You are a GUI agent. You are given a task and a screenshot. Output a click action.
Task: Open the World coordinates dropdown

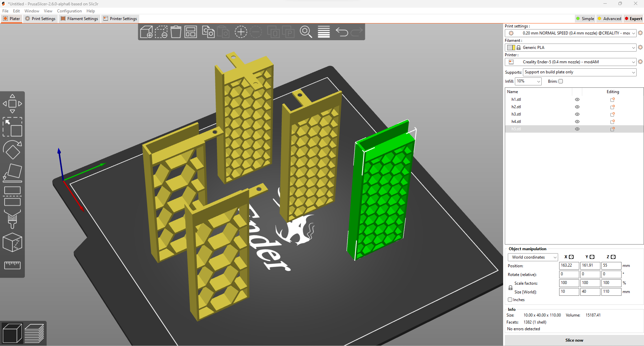pos(533,257)
